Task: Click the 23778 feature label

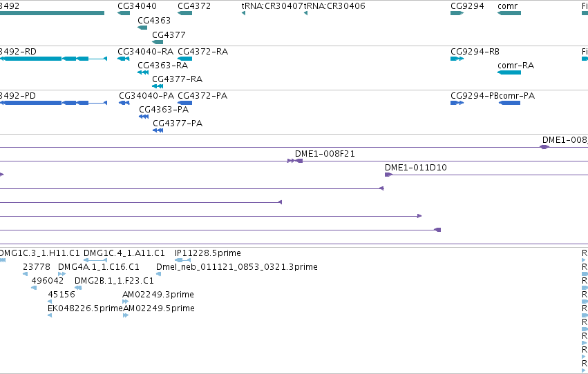Action: pyautogui.click(x=37, y=267)
